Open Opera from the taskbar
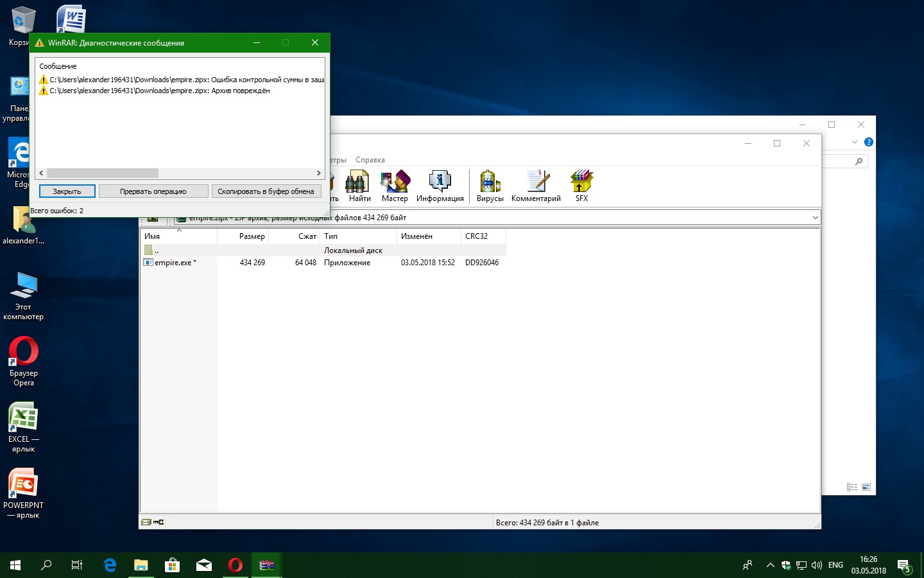924x578 pixels. coord(235,565)
